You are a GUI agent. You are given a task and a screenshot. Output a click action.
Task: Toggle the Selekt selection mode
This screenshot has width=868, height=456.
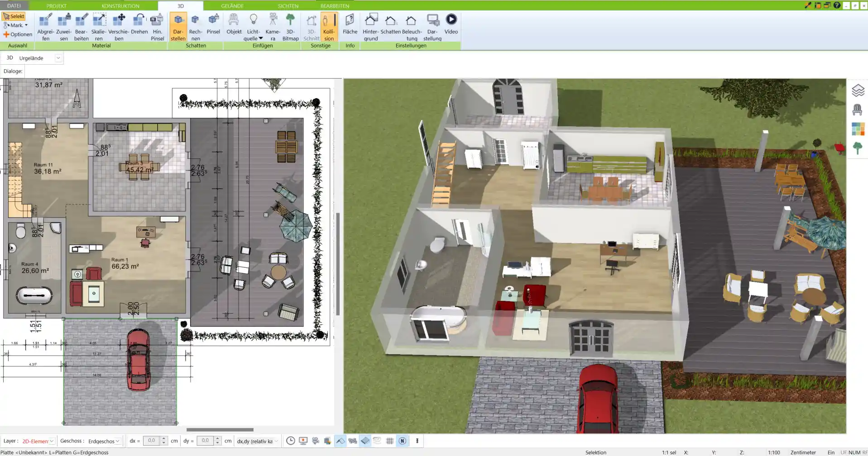click(x=14, y=16)
